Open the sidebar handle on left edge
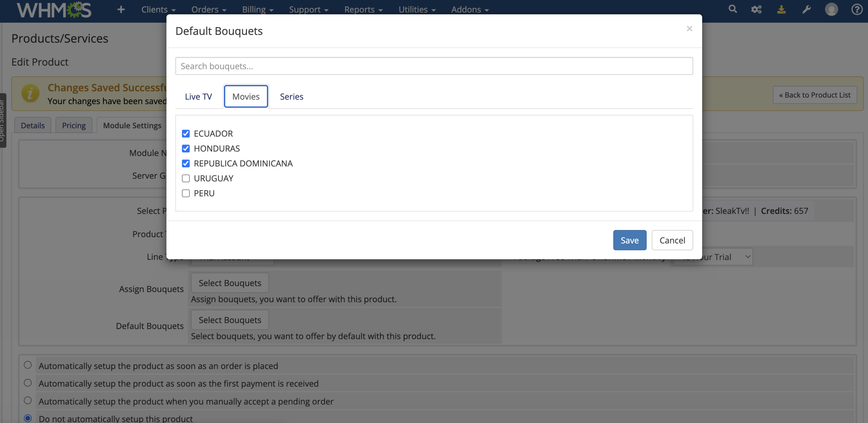The width and height of the screenshot is (868, 423). point(3,120)
